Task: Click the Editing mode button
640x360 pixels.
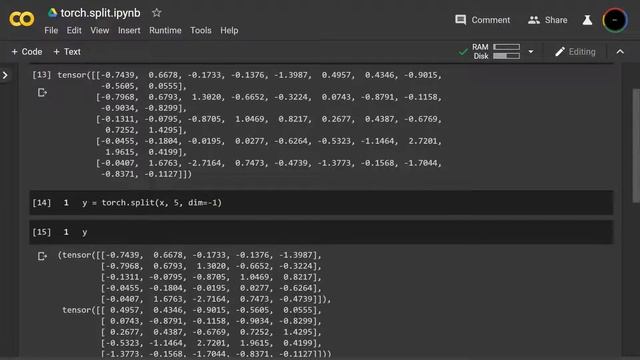Action: coord(576,52)
